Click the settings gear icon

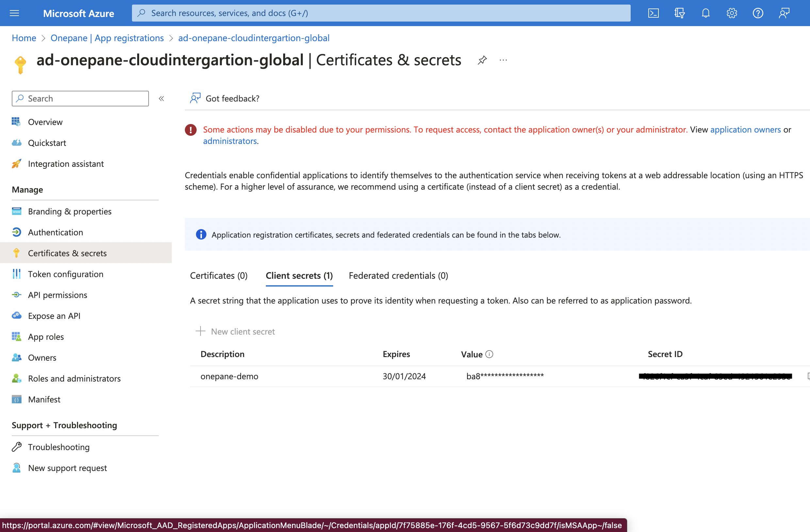click(x=732, y=12)
